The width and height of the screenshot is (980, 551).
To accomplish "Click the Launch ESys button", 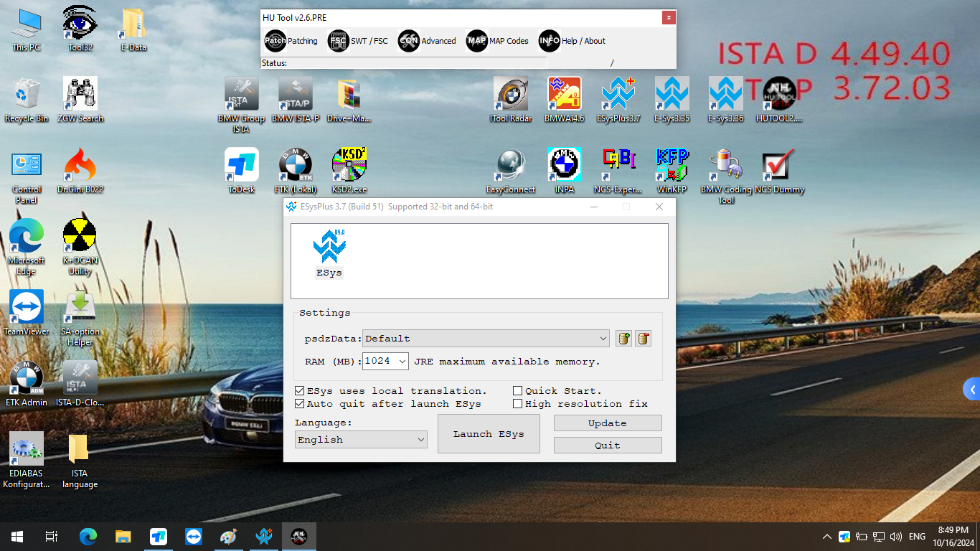I will coord(489,434).
